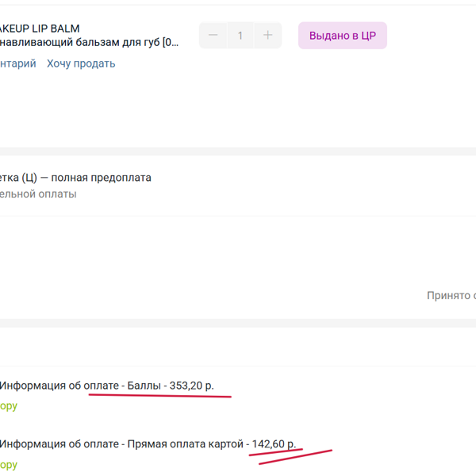The image size is (476, 476).
Task: Increase quantity with the plus button
Action: click(268, 35)
